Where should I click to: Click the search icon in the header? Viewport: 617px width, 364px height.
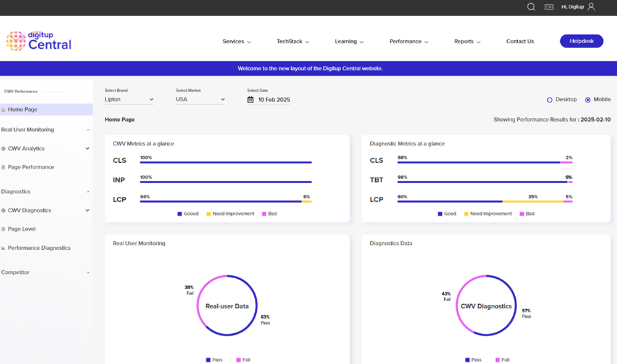tap(531, 7)
